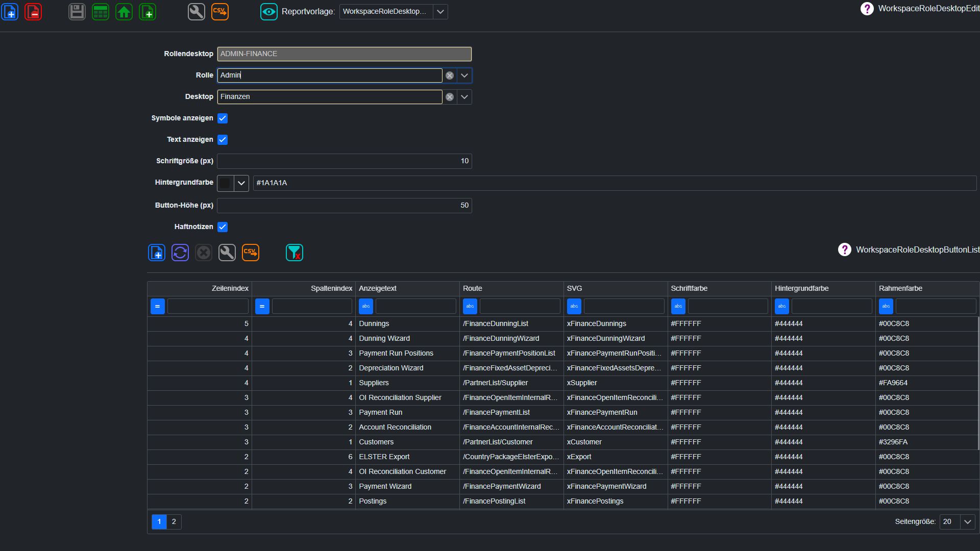980x551 pixels.
Task: Open the WorkspaceRoleDesktopEdit help question mark
Action: click(867, 9)
